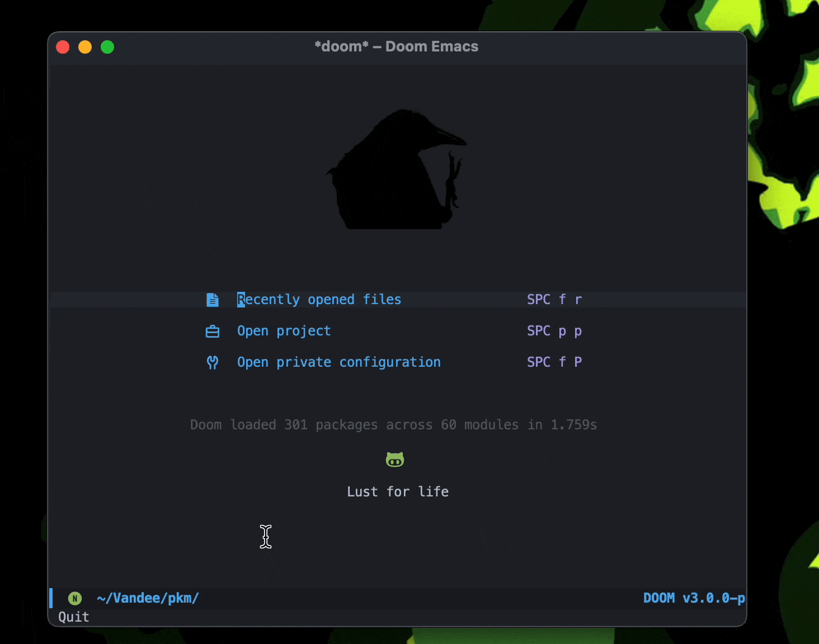Viewport: 819px width, 644px height.
Task: Select the Open project link
Action: [x=284, y=331]
